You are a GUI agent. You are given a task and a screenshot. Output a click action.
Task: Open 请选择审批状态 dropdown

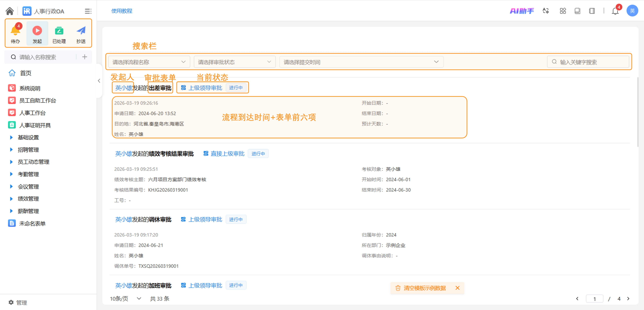pyautogui.click(x=234, y=62)
